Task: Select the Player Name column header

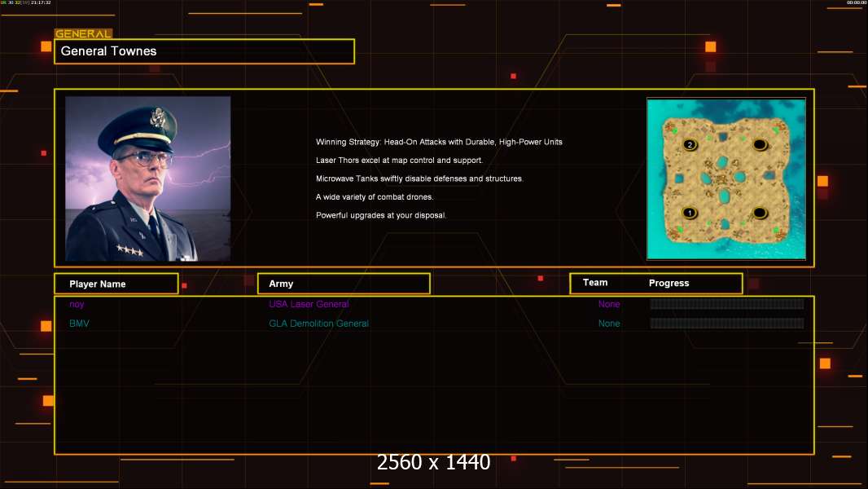Action: 116,284
